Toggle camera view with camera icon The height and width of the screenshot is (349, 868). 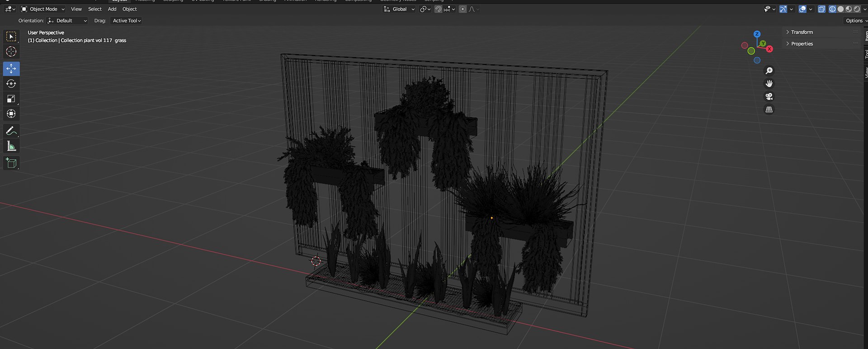coord(769,97)
